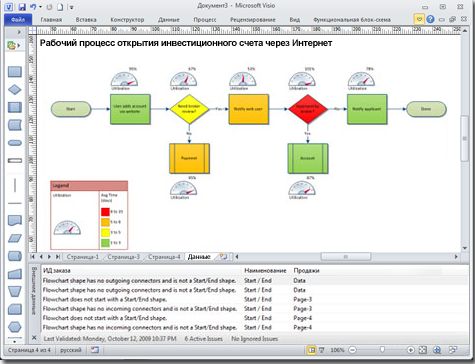Toggle the highlighted Normal view button
Screen dimensions: 475x364
tap(312, 350)
